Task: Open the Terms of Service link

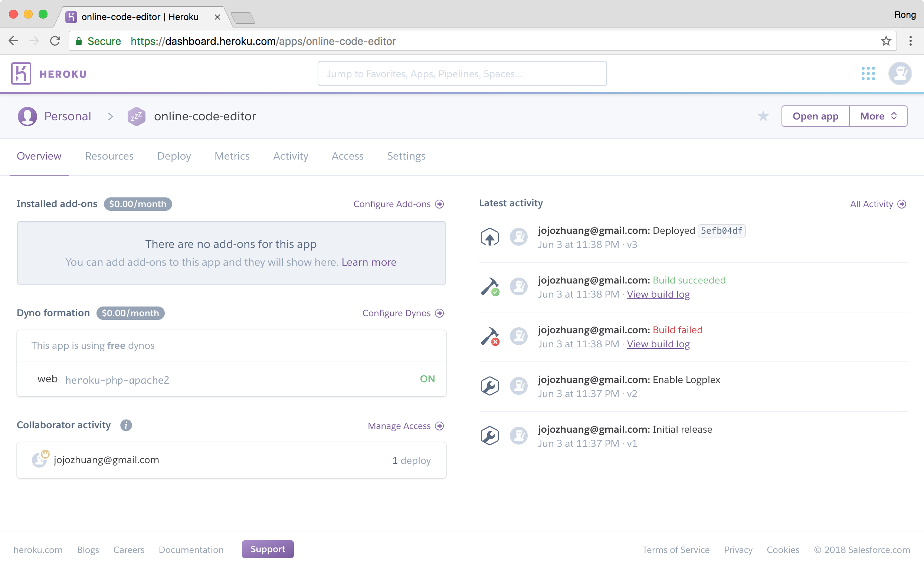Action: tap(676, 550)
